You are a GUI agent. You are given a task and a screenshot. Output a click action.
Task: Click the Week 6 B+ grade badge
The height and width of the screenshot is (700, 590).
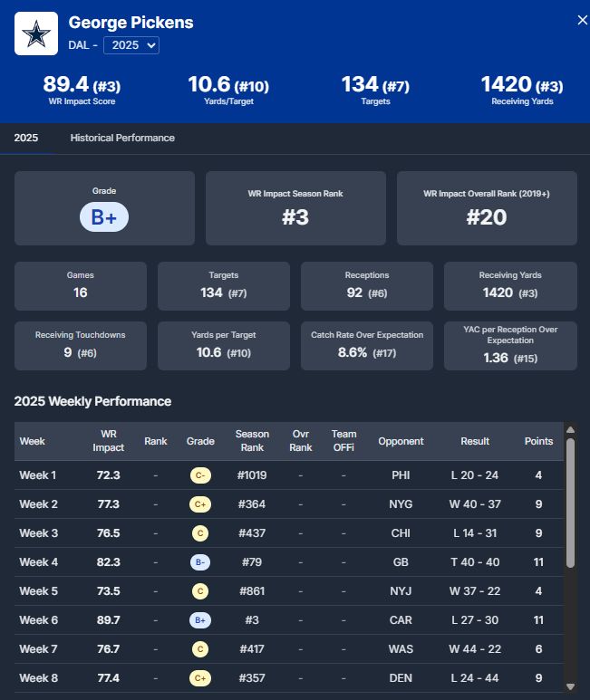pyautogui.click(x=200, y=620)
